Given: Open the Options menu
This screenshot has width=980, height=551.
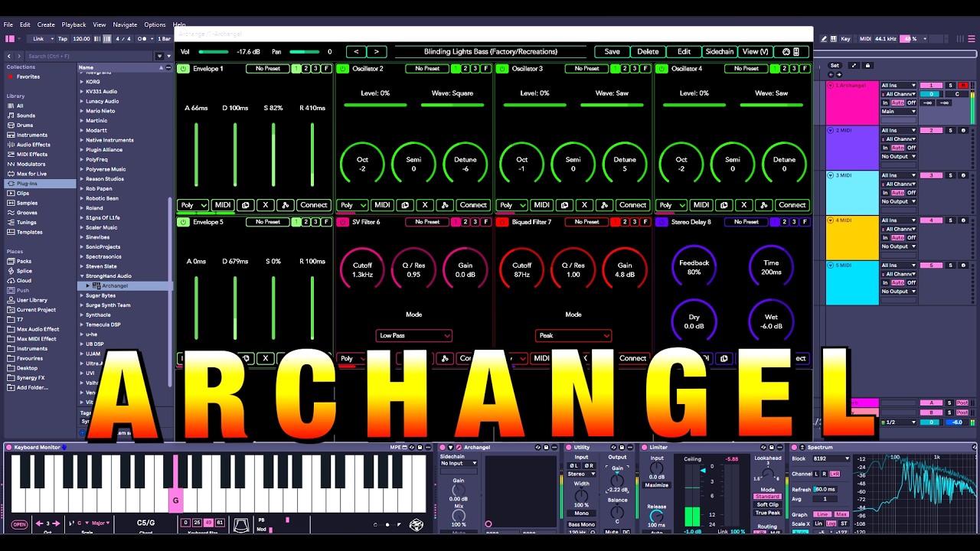Looking at the screenshot, I should click(x=155, y=24).
